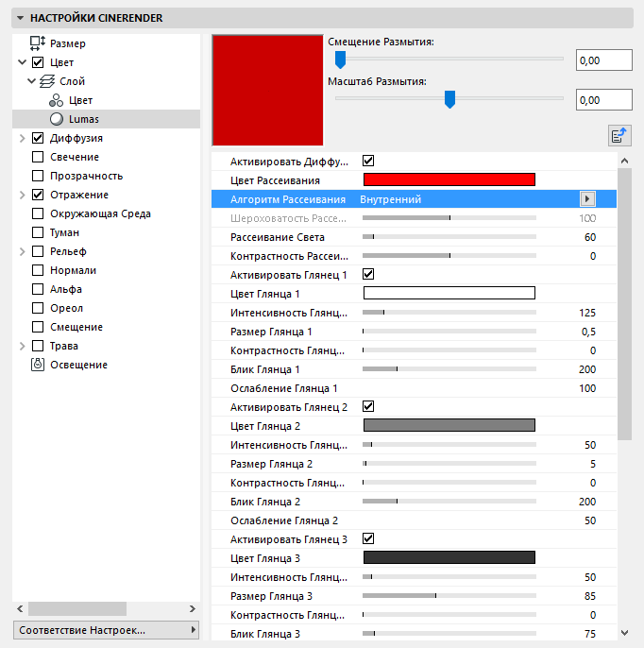
Task: Click the large red material preview
Action: click(267, 91)
